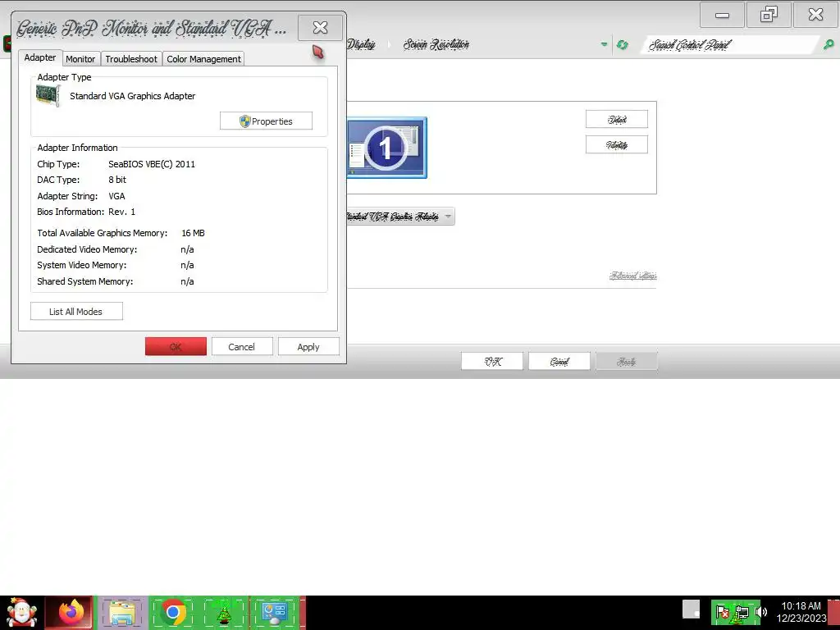The image size is (840, 630).
Task: Close the Control Panel window
Action: coord(816,15)
